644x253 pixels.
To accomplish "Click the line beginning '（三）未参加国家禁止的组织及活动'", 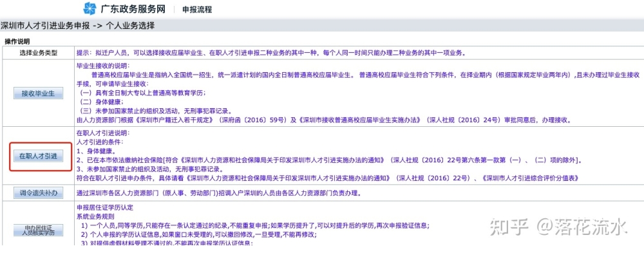I will click(156, 111).
